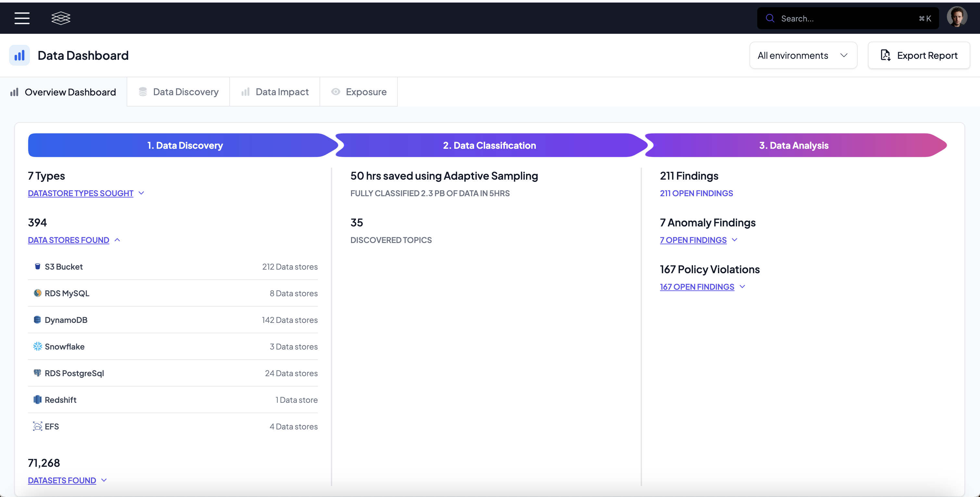
Task: Click the EFS icon
Action: [x=37, y=426]
